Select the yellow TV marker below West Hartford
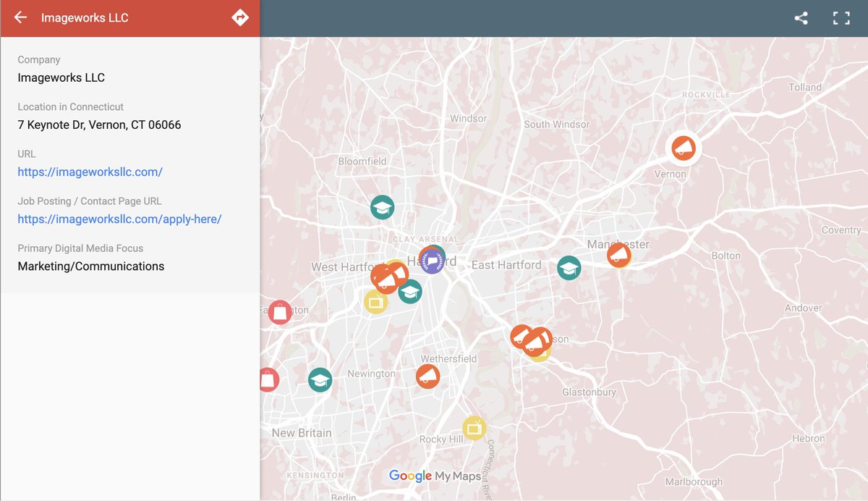The width and height of the screenshot is (868, 501). click(x=375, y=301)
